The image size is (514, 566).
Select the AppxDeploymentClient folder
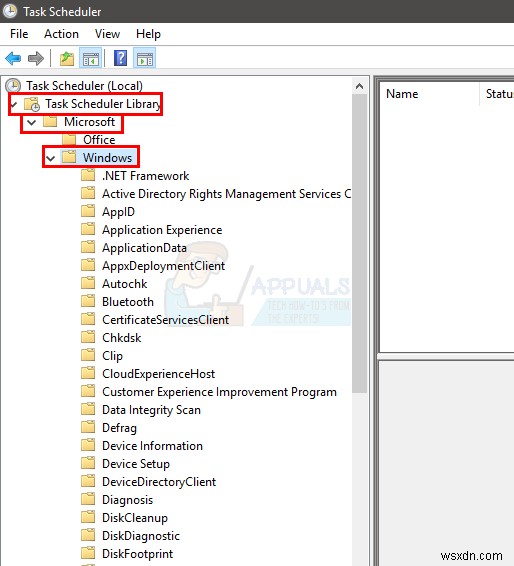coord(164,266)
